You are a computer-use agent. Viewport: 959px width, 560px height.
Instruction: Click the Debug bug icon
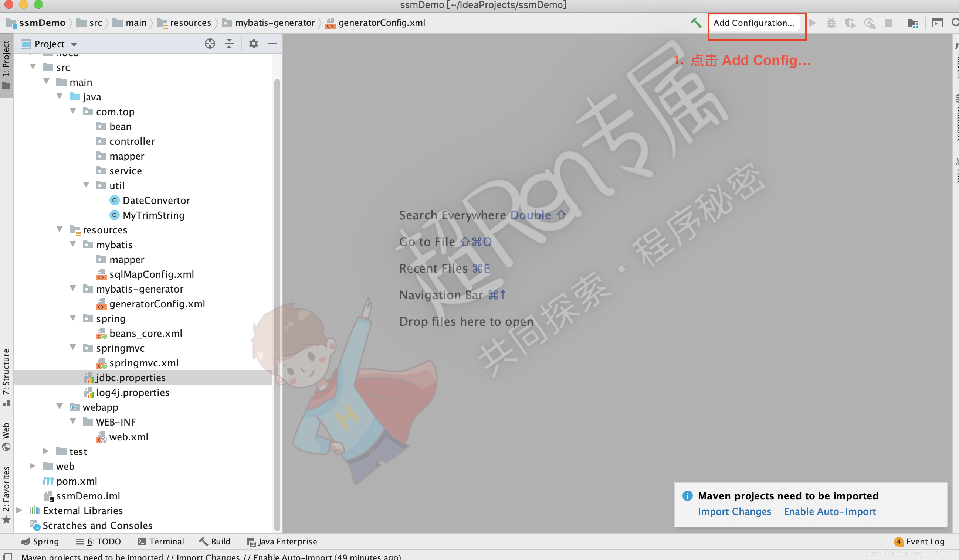(831, 23)
